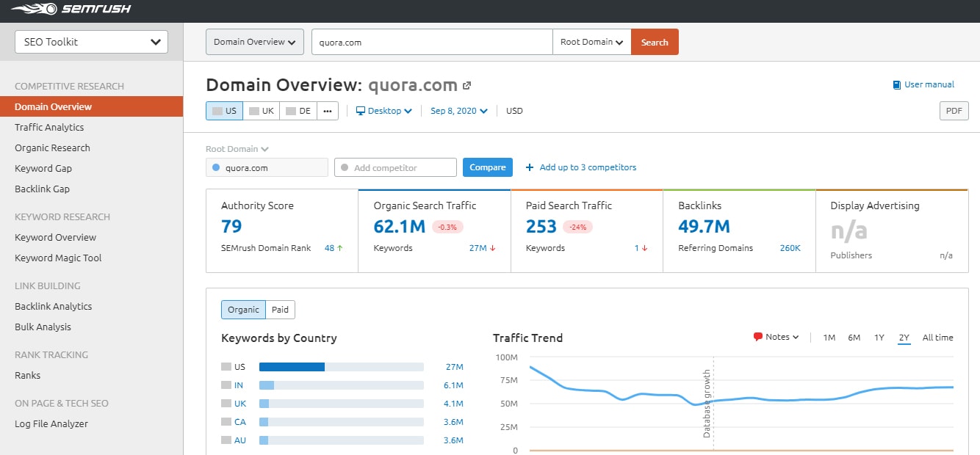
Task: Open the CA country keywords link
Action: 240,422
